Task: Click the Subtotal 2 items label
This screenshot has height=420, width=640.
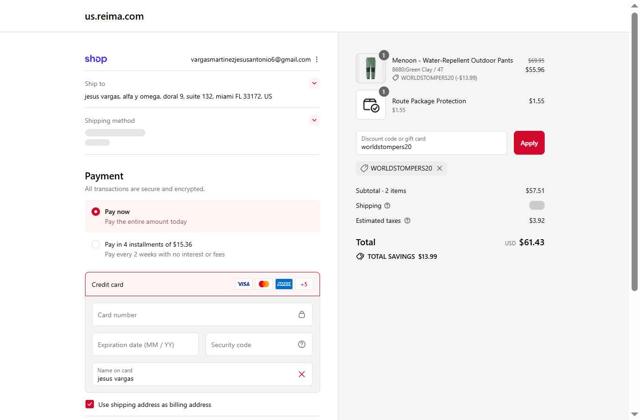Action: coord(381,191)
